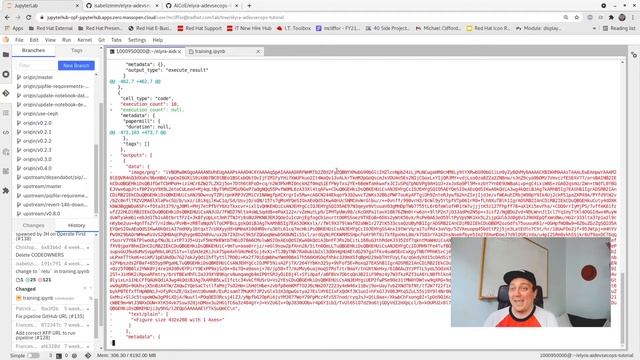Image resolution: width=640 pixels, height=360 pixels.
Task: Open the File menu
Action: [x=19, y=40]
